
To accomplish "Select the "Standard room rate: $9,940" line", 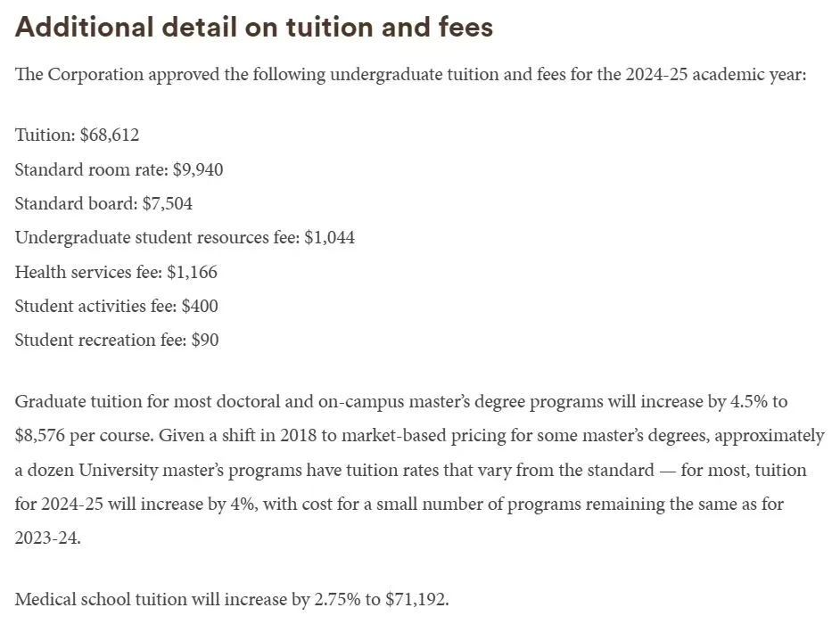I will pyautogui.click(x=119, y=169).
